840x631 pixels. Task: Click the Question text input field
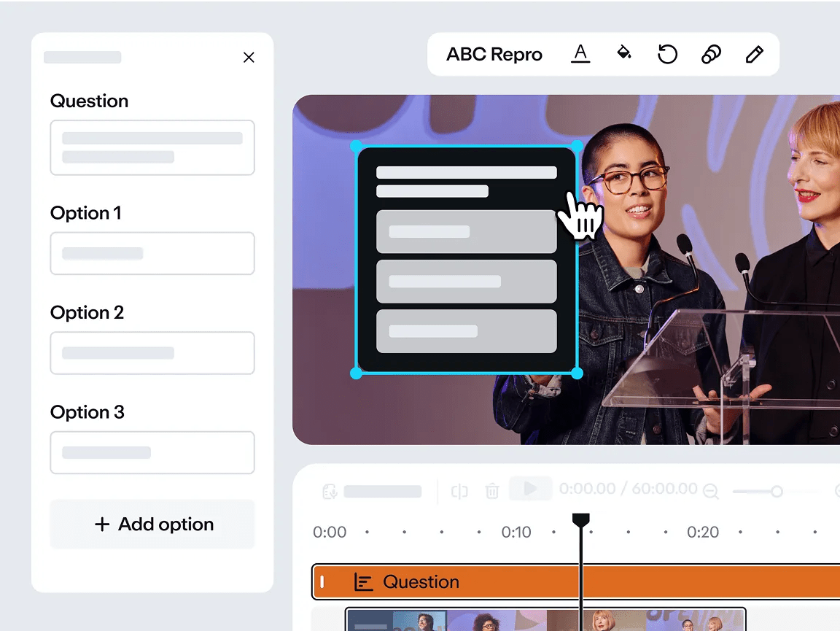[x=152, y=148]
